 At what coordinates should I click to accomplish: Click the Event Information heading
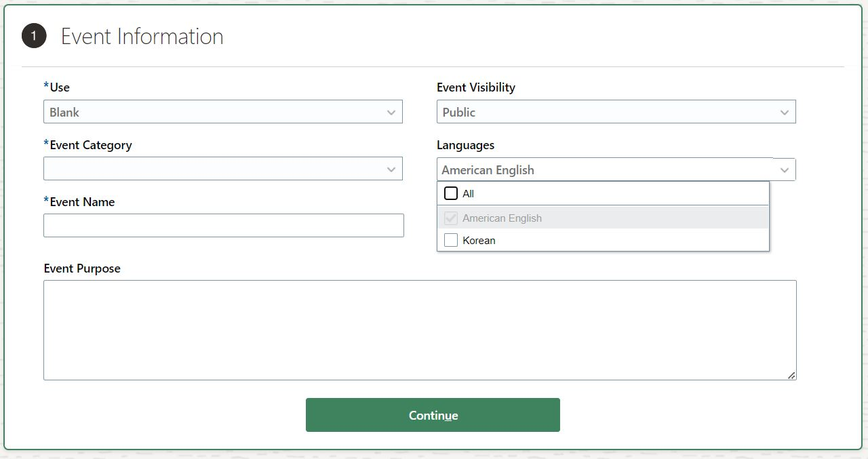pyautogui.click(x=142, y=37)
